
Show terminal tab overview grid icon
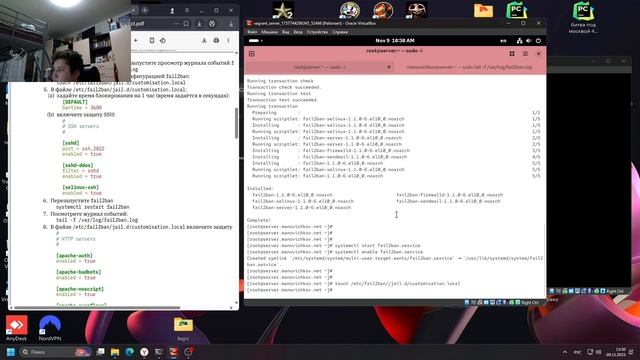512,53
